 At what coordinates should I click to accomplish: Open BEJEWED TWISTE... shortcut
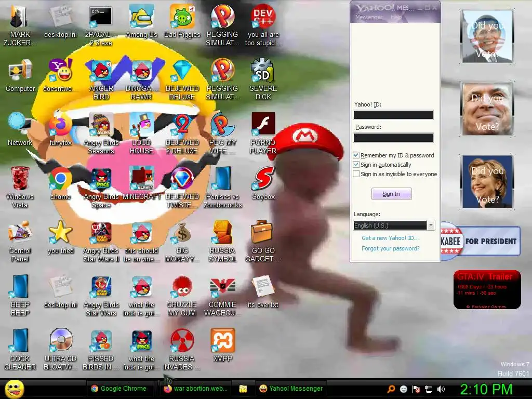click(x=182, y=187)
